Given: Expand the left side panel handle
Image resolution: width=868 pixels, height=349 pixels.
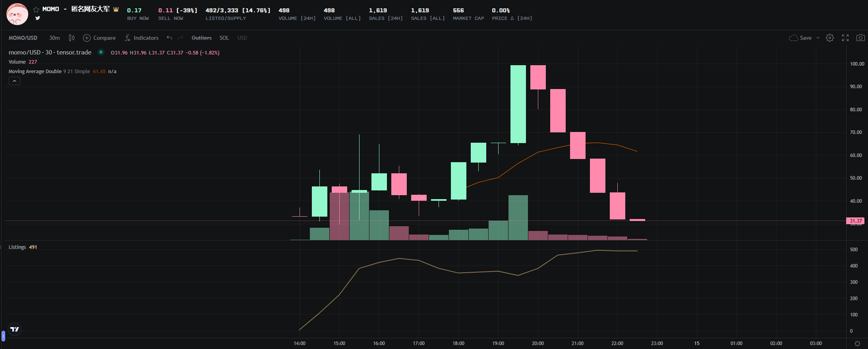Looking at the screenshot, I should [3, 336].
